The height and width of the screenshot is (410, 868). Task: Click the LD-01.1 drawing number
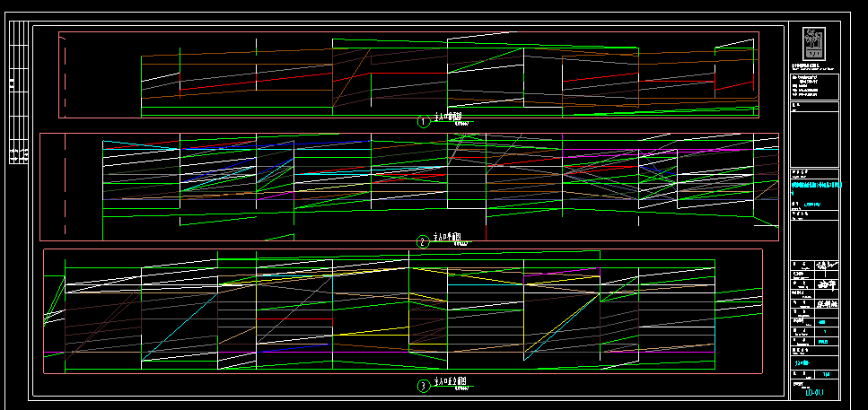[x=814, y=392]
